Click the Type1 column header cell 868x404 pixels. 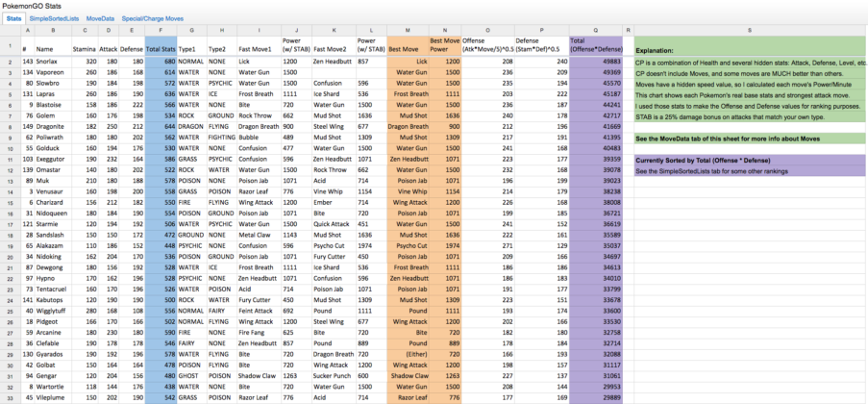(186, 48)
